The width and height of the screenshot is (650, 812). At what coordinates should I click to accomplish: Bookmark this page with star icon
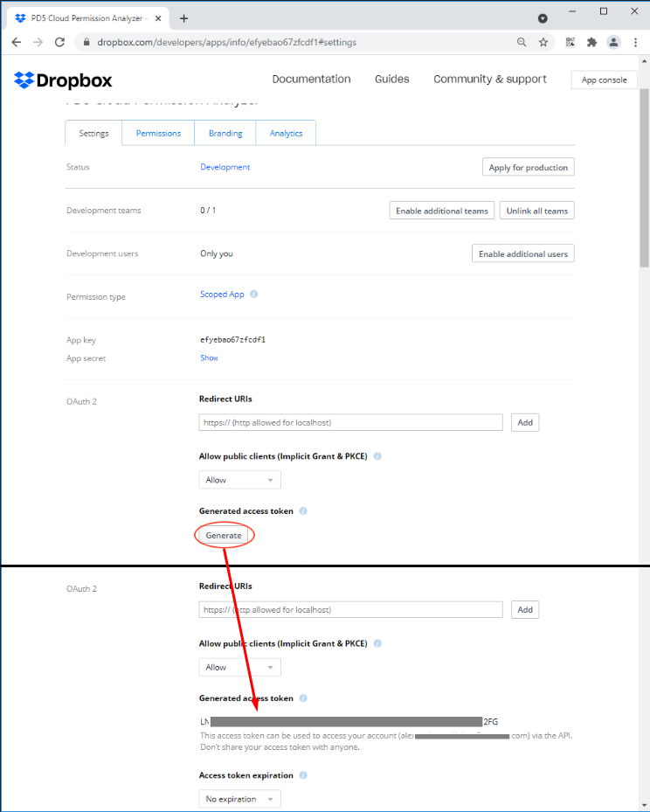pyautogui.click(x=543, y=42)
